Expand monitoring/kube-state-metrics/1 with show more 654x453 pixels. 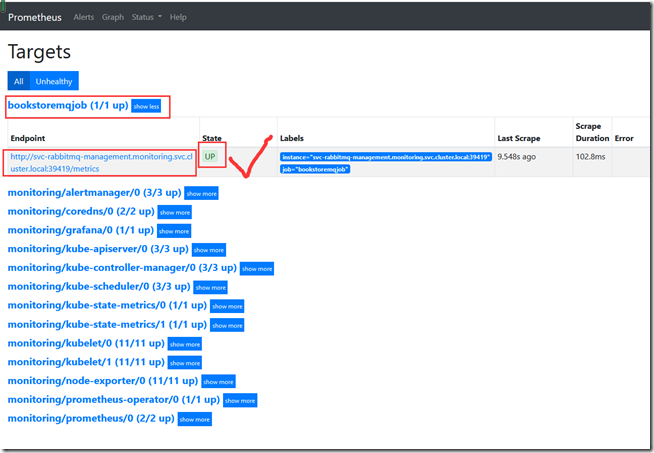click(227, 325)
